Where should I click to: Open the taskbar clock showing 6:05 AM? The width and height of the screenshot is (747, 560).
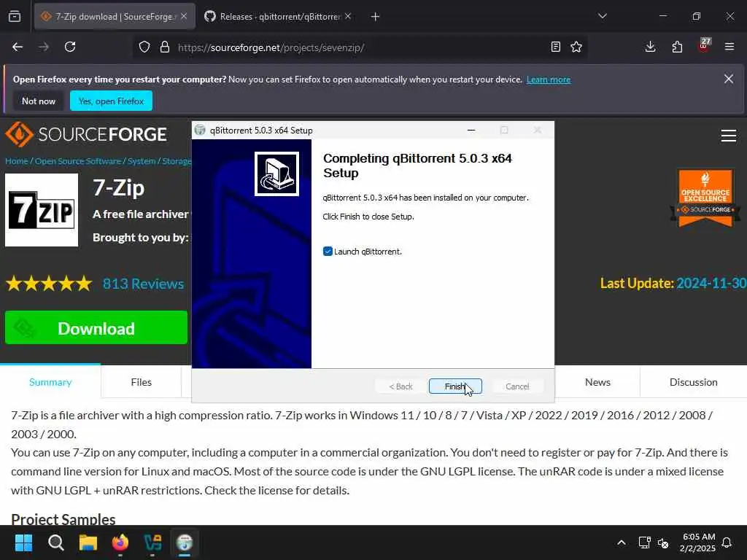pyautogui.click(x=697, y=542)
